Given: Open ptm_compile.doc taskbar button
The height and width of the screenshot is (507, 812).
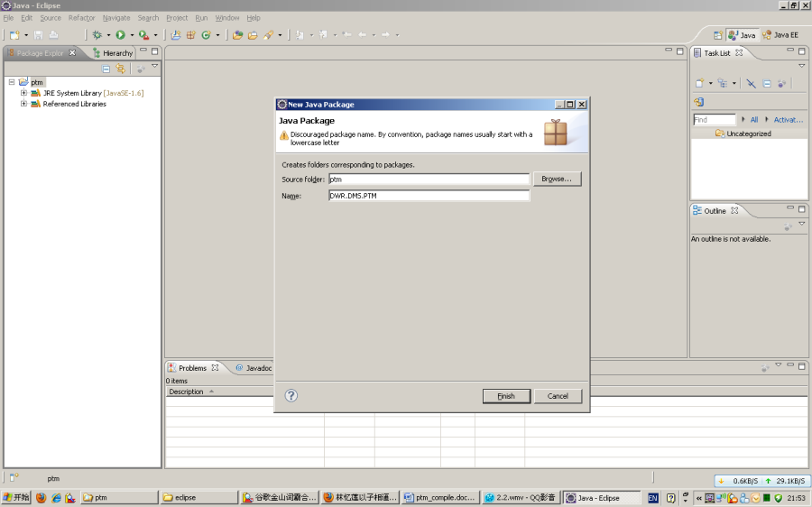Looking at the screenshot, I should coord(440,498).
